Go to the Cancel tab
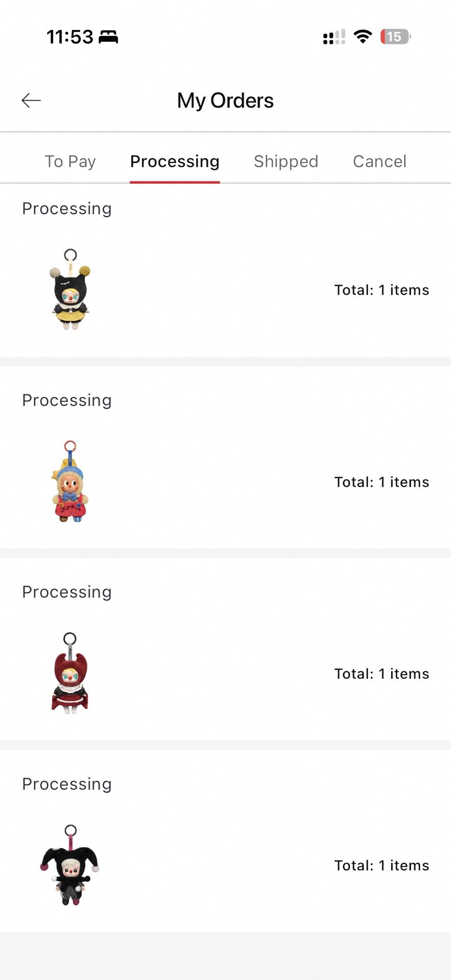This screenshot has height=980, width=451. 379,161
